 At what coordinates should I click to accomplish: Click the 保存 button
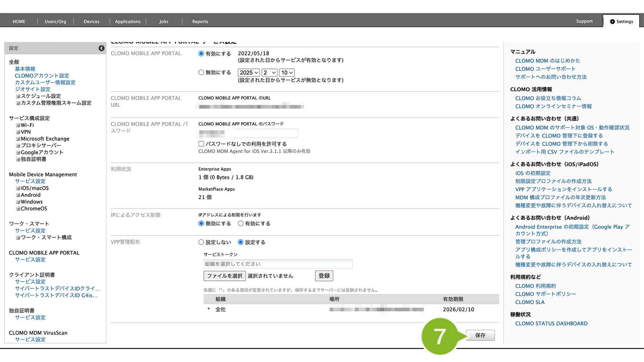pos(480,336)
